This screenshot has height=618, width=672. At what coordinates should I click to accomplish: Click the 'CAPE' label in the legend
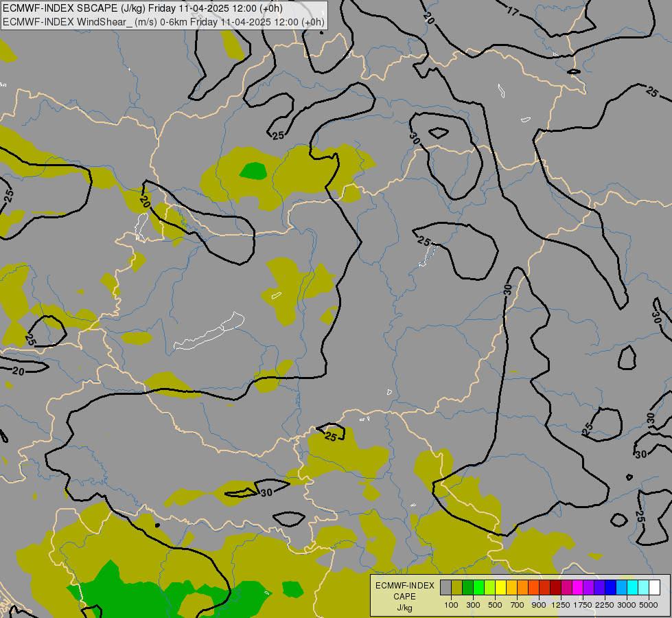click(404, 597)
